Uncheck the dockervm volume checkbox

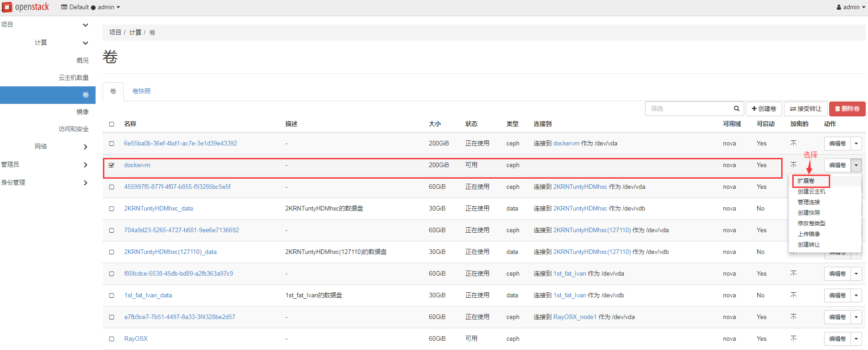[x=112, y=165]
